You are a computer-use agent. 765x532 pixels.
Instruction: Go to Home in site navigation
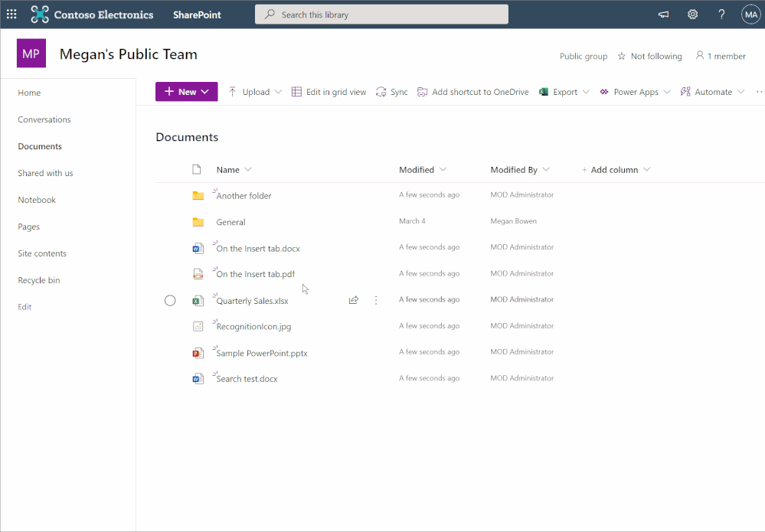(29, 93)
